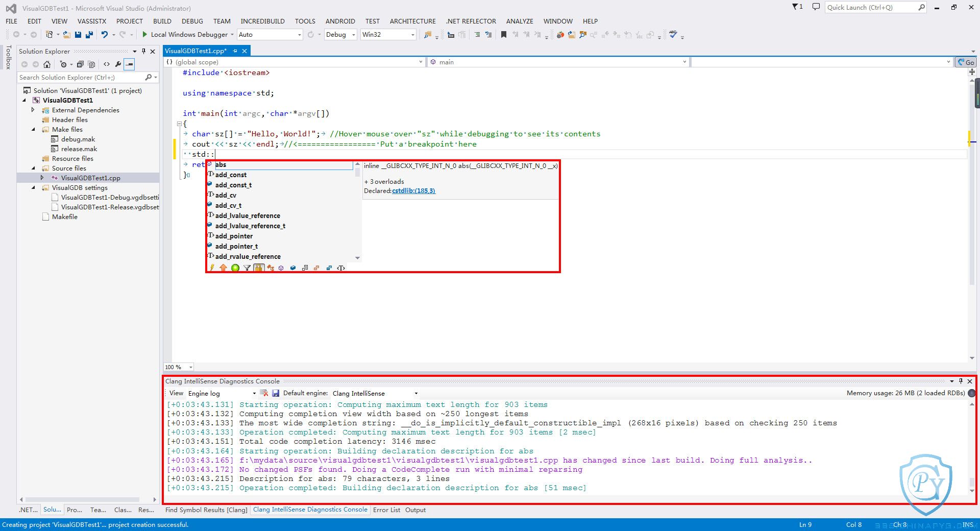
Task: Toggle Preview Selected Items in Solution Explorer
Action: 130,64
